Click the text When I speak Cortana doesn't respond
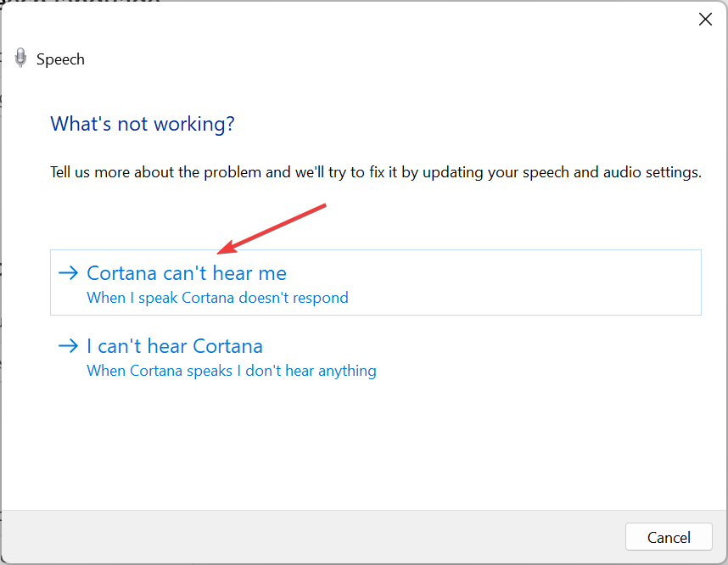The width and height of the screenshot is (728, 565). [x=217, y=298]
